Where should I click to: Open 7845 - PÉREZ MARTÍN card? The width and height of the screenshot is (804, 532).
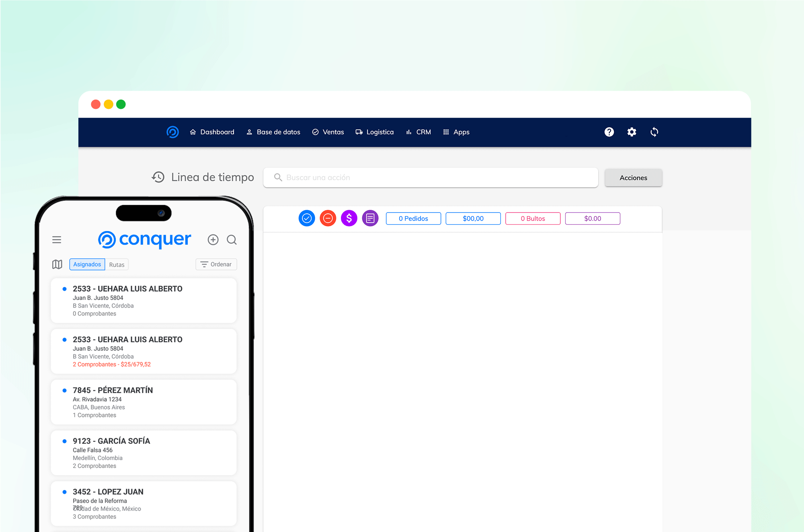click(x=144, y=402)
